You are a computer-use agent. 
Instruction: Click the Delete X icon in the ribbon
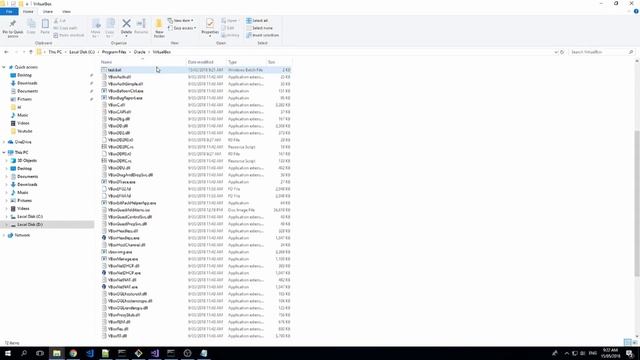pos(127,24)
